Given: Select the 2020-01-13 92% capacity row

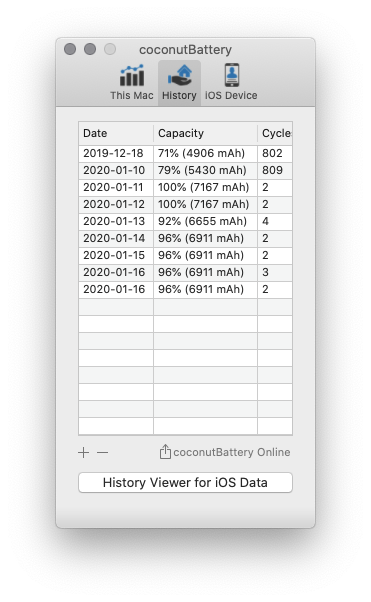Looking at the screenshot, I should pos(186,221).
